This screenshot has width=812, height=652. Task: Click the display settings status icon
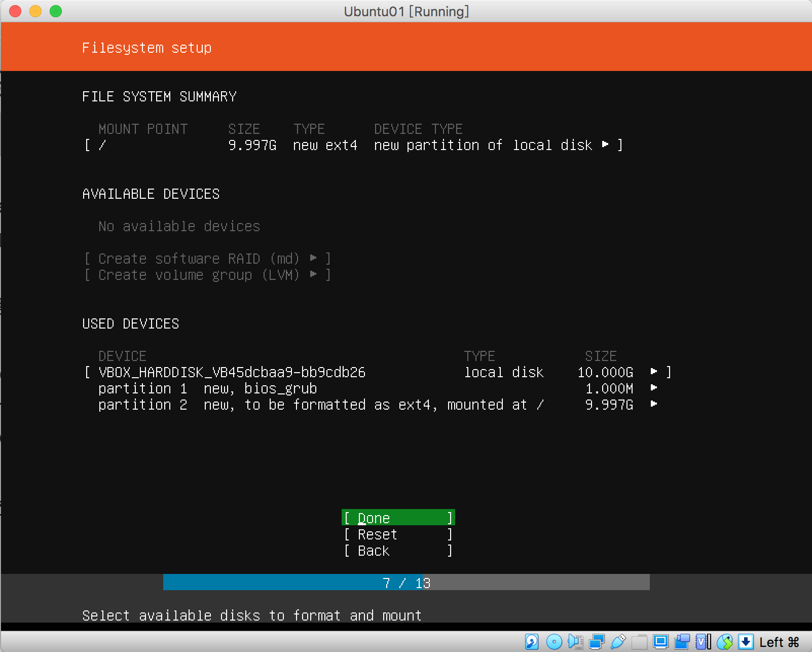coord(660,642)
